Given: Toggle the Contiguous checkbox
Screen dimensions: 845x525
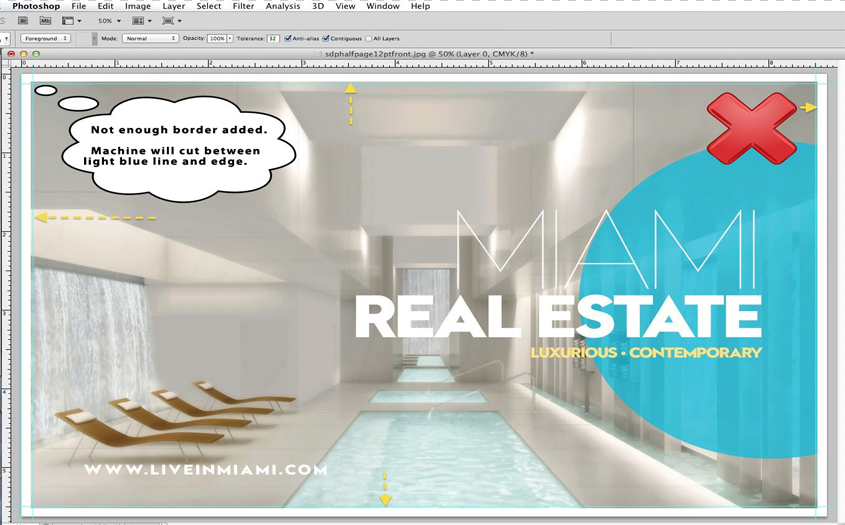Looking at the screenshot, I should [325, 38].
